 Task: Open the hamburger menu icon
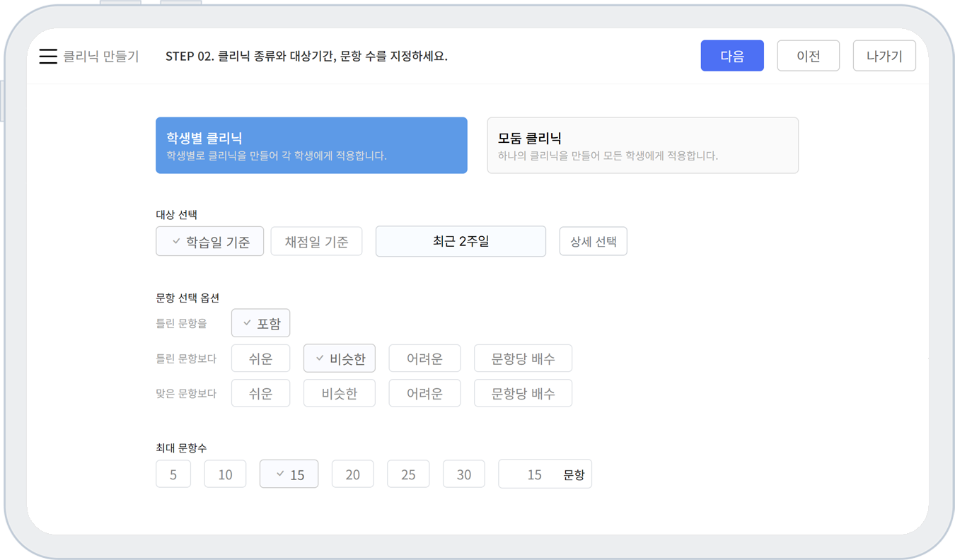pyautogui.click(x=48, y=57)
